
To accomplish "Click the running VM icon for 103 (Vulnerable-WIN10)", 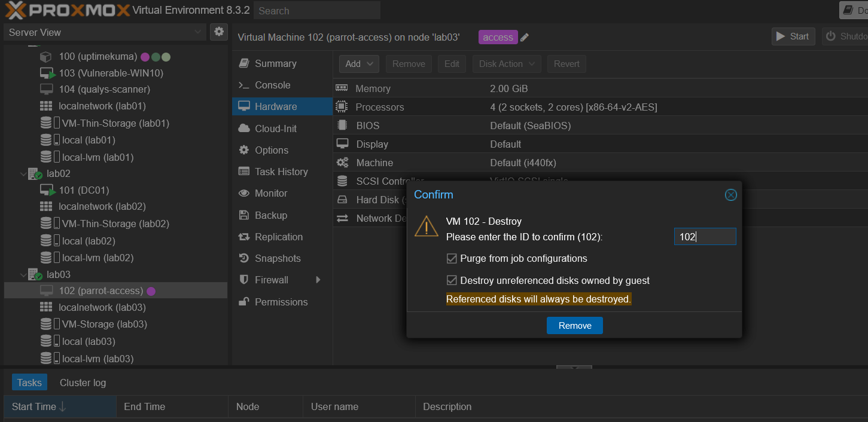I will click(x=47, y=74).
